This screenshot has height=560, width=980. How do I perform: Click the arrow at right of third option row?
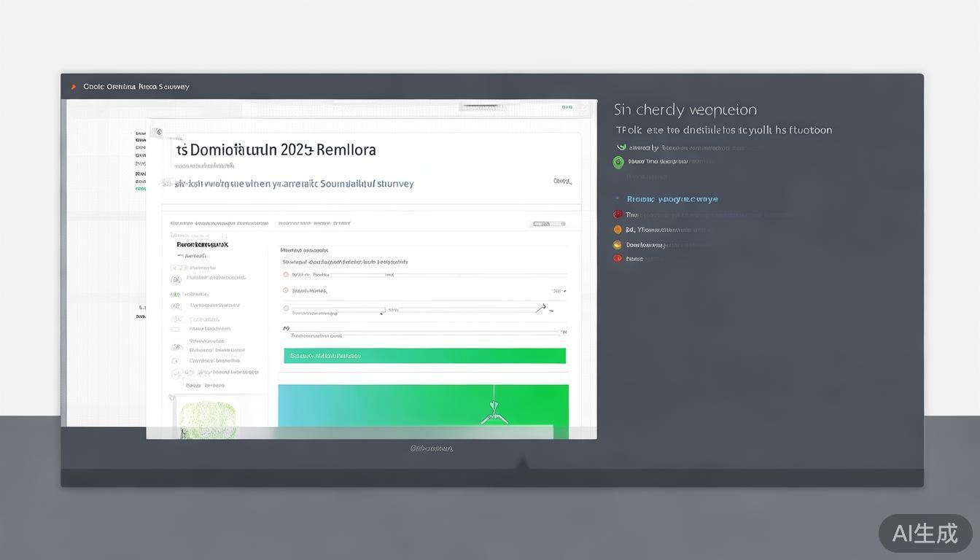point(540,308)
